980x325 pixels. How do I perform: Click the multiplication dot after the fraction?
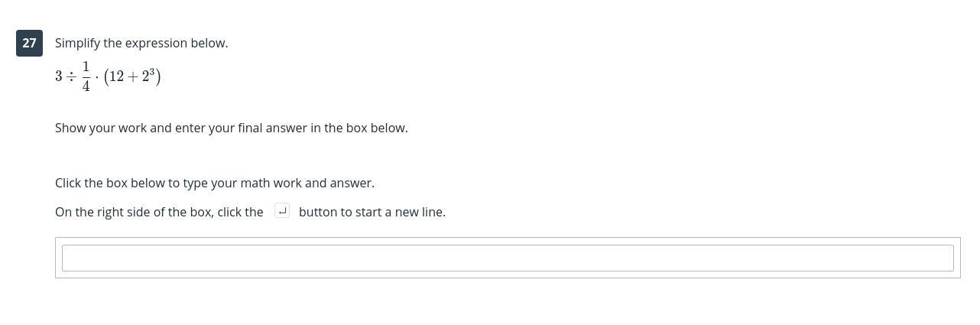(97, 77)
